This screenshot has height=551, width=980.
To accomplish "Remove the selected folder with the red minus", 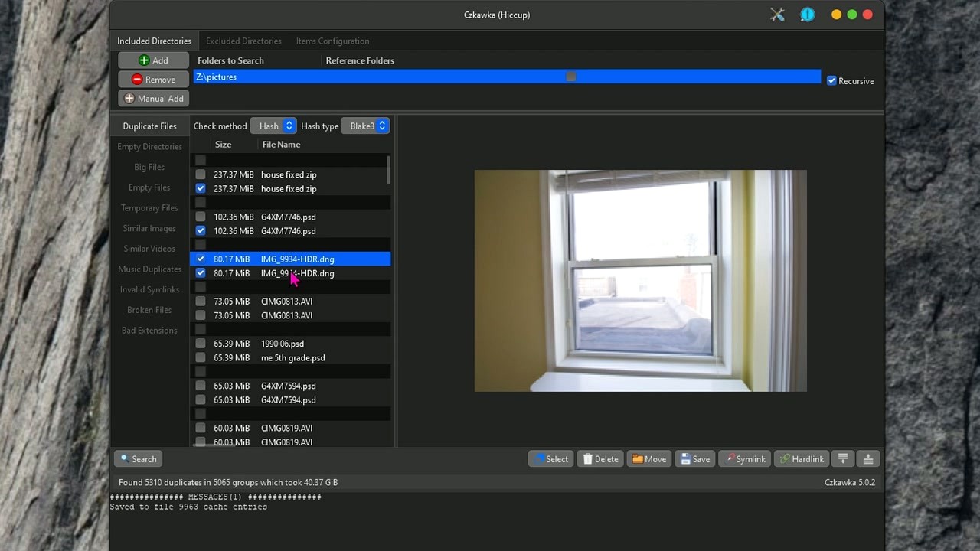I will (x=152, y=79).
